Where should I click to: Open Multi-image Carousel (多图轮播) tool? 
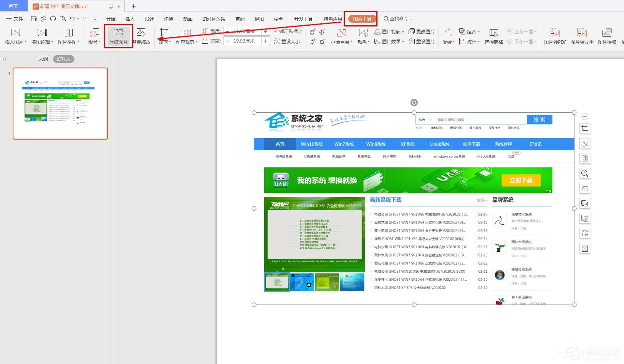42,36
